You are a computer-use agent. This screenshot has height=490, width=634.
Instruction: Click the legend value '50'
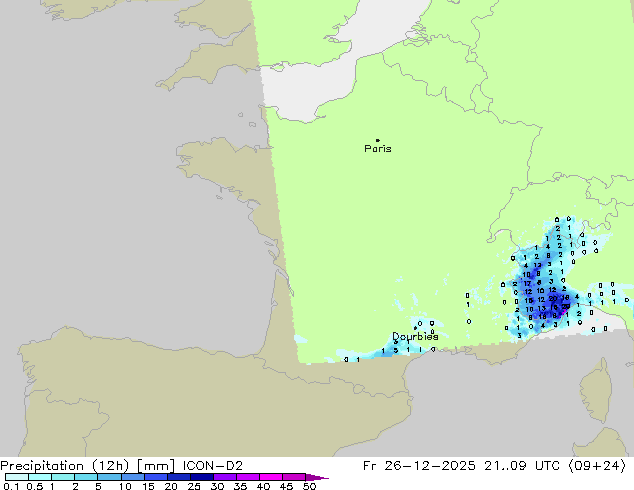309,486
